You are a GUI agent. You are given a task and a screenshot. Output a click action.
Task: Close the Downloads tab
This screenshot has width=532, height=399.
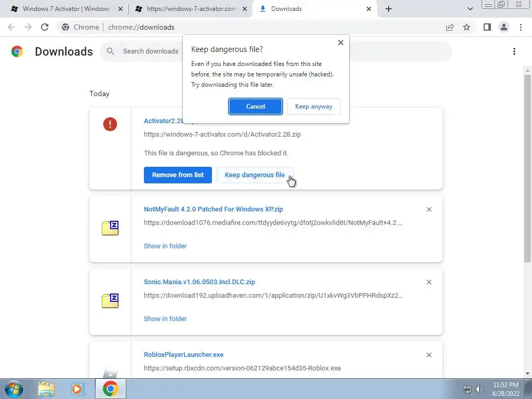click(x=369, y=9)
